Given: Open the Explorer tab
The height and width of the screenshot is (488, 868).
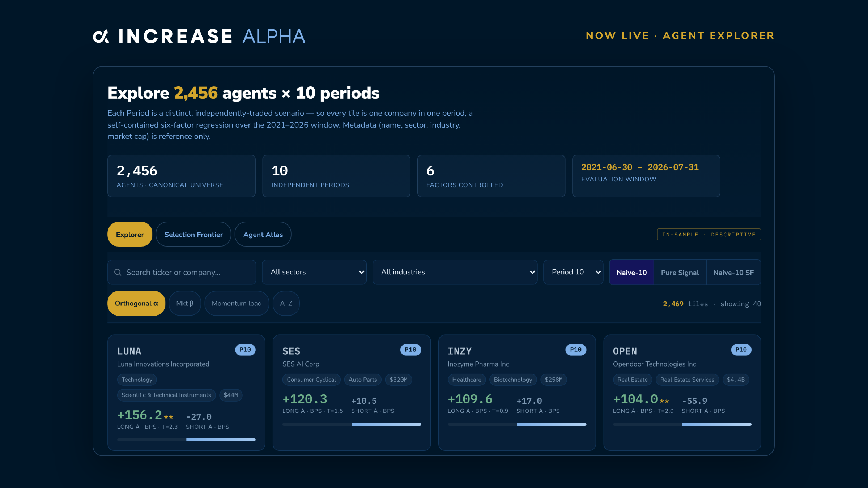Looking at the screenshot, I should coord(130,234).
